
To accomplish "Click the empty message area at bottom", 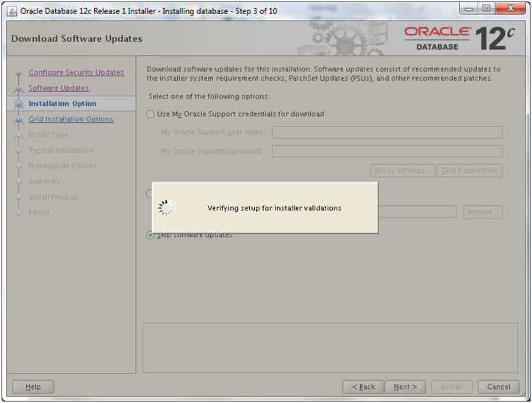I will [x=330, y=348].
